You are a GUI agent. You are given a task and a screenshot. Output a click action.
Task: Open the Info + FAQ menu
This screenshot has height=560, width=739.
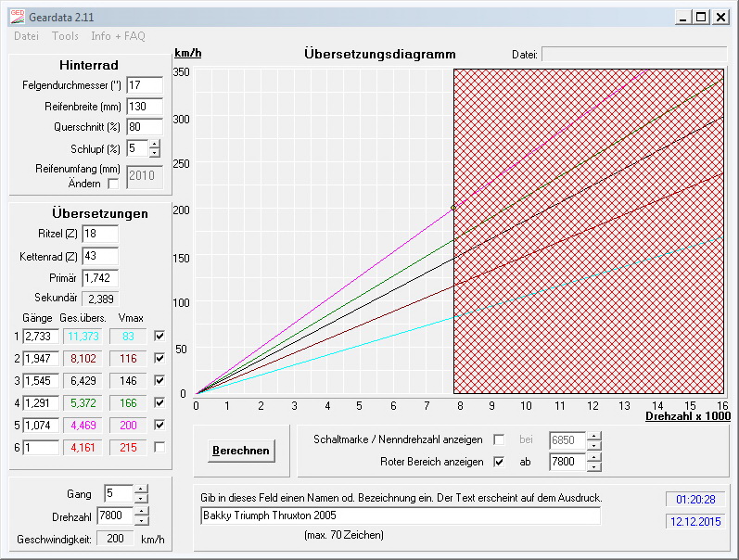coord(118,36)
